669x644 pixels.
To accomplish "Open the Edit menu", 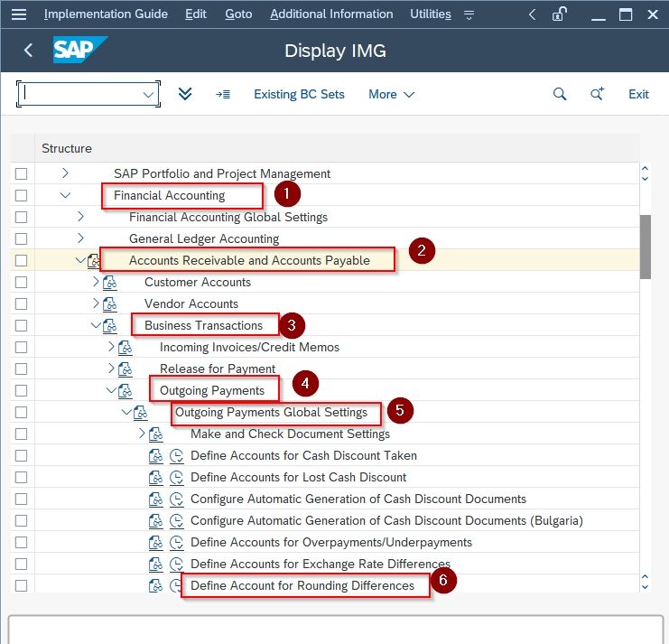I will (196, 14).
